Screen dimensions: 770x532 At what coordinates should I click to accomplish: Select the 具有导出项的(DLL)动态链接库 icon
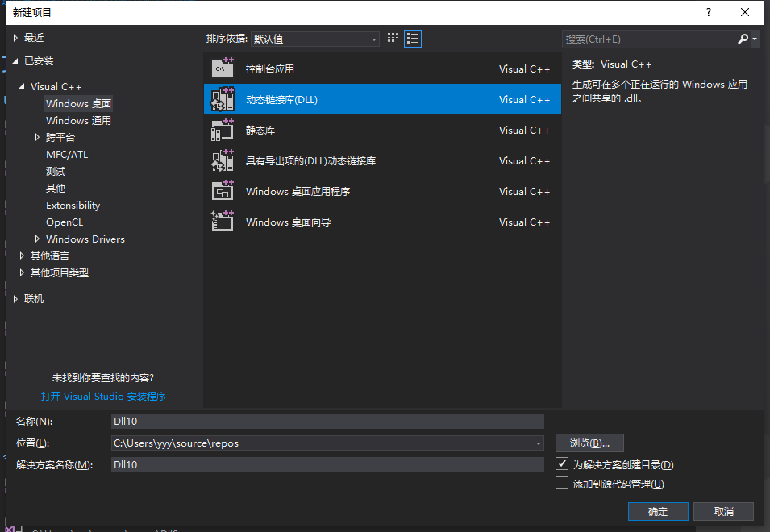pyautogui.click(x=222, y=160)
